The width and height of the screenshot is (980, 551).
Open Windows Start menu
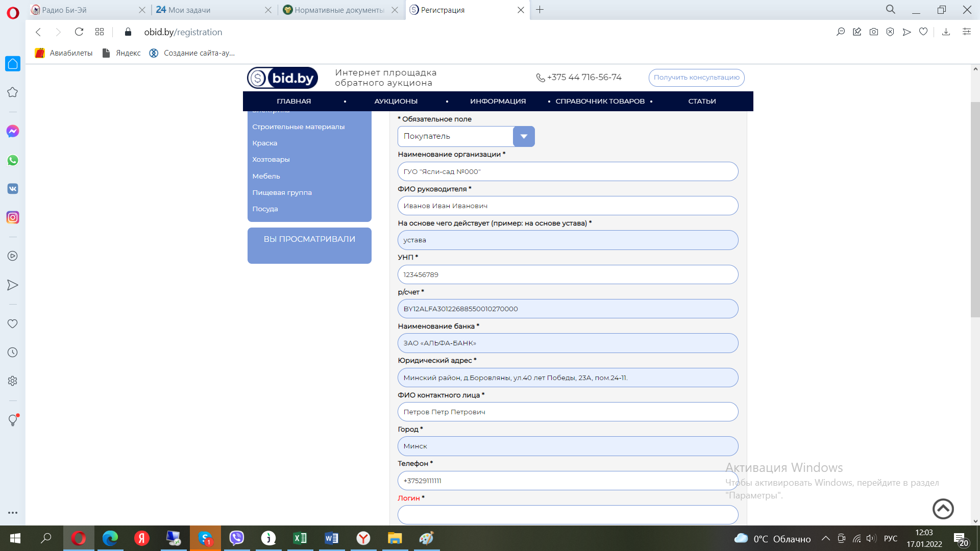[x=15, y=538]
